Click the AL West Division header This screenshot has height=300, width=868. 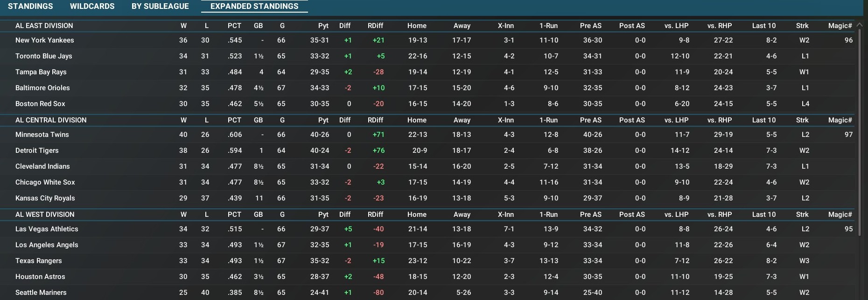pyautogui.click(x=45, y=214)
